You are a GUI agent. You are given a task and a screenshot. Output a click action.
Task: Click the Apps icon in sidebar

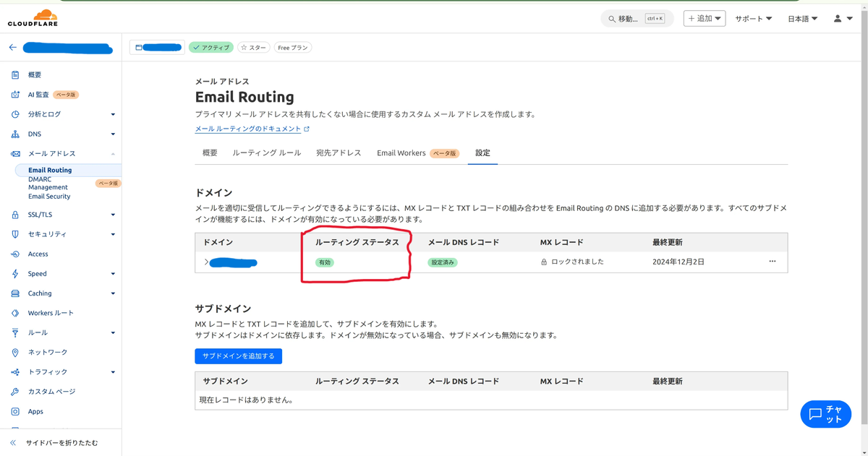tap(15, 411)
